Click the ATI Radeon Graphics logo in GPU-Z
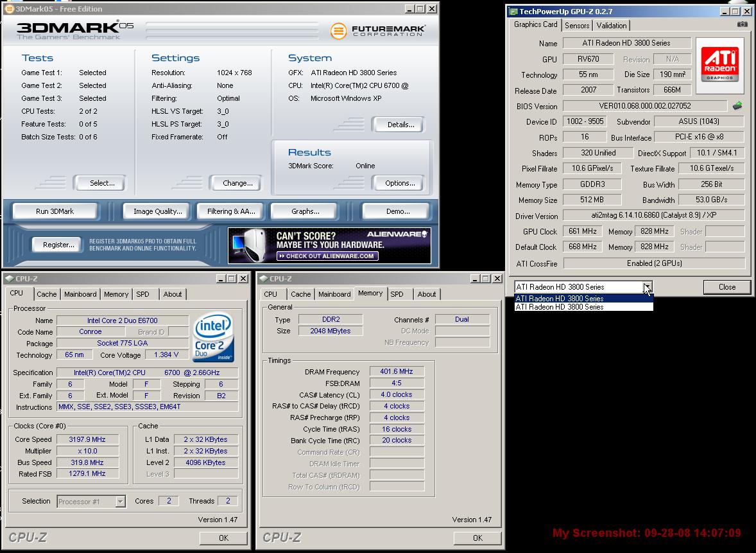 tap(720, 65)
